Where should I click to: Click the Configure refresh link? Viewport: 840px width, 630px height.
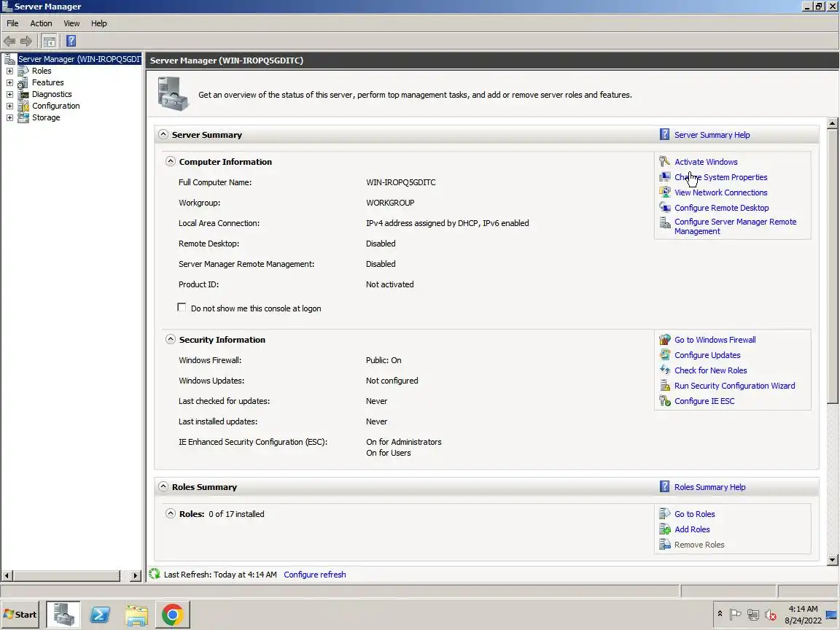[x=314, y=575]
